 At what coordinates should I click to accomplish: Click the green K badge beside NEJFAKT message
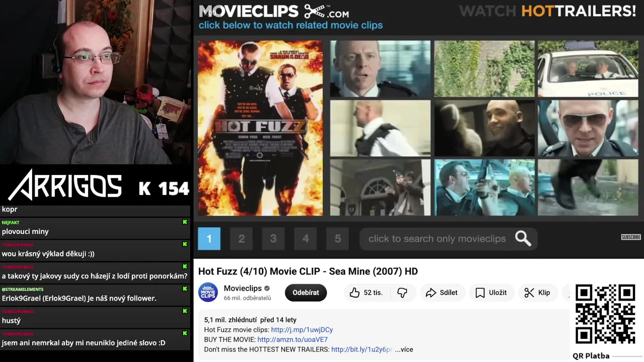pos(185,222)
